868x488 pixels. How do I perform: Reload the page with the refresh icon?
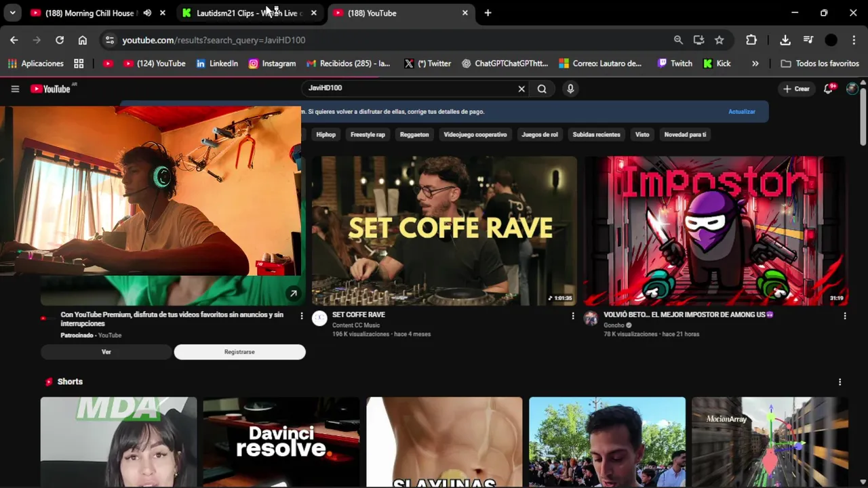pyautogui.click(x=60, y=40)
